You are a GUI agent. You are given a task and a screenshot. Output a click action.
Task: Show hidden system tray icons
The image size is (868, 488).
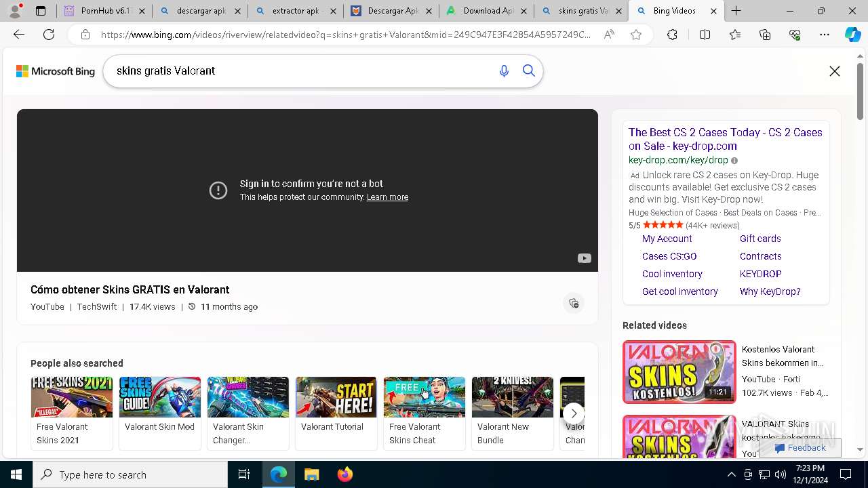click(x=731, y=474)
